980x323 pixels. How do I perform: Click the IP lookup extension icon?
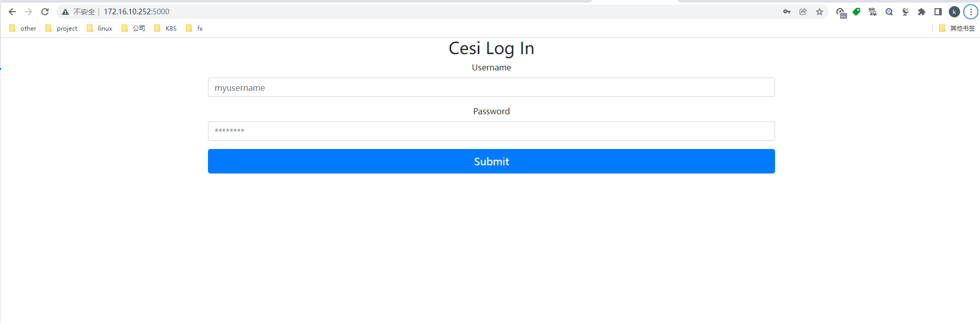click(889, 12)
